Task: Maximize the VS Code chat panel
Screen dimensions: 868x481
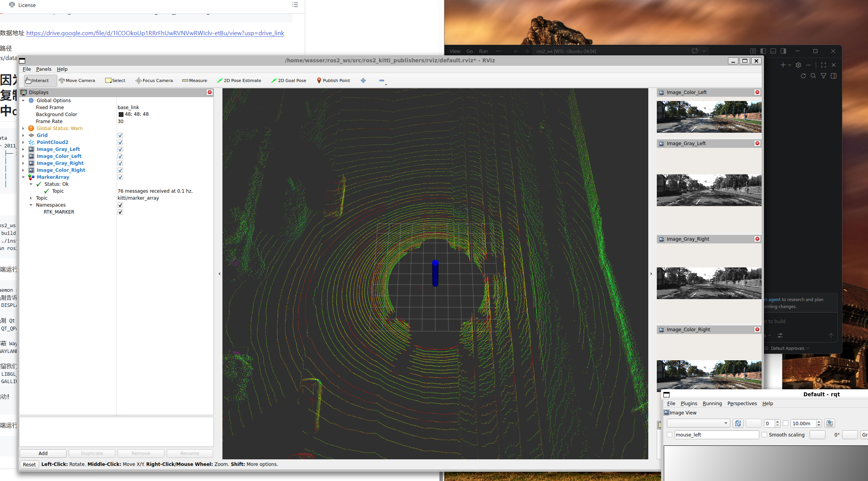Action: (x=824, y=65)
